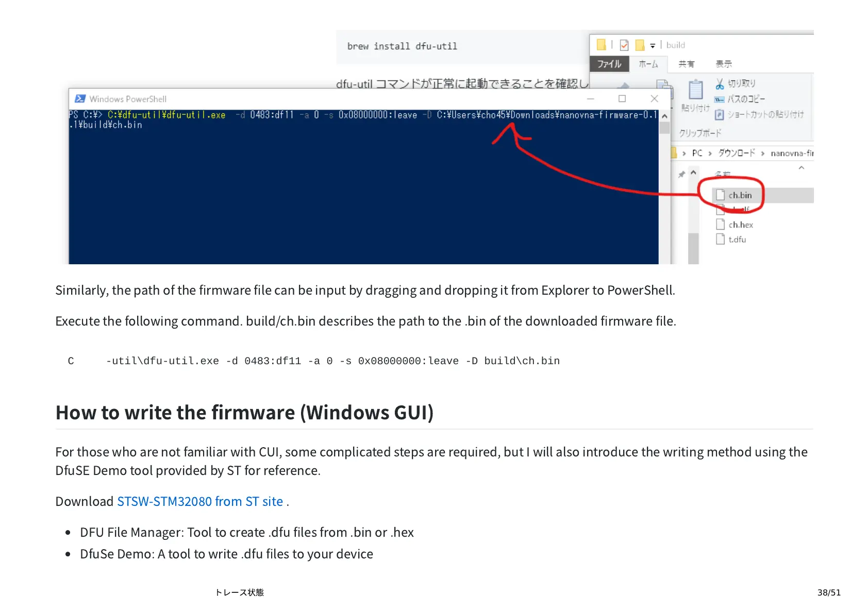
Task: Click PC in the Explorer breadcrumb
Action: pos(697,153)
